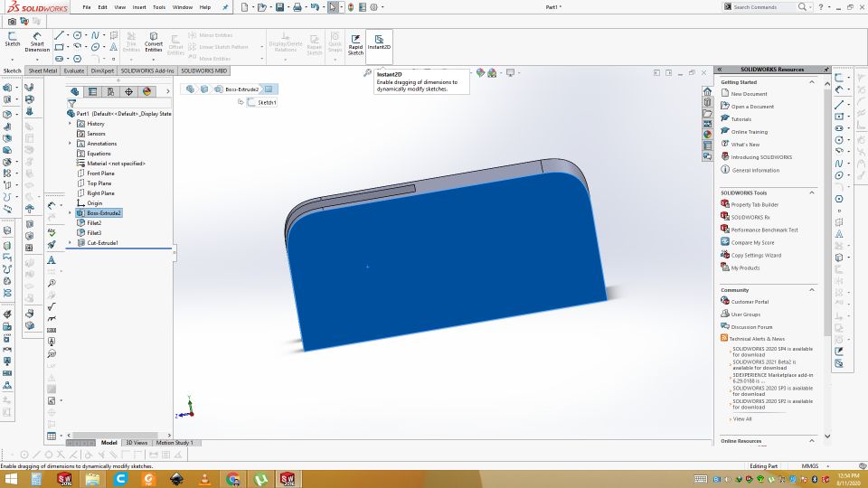
Task: Pin the SOLIDWORKS Resources task pane
Action: 826,70
